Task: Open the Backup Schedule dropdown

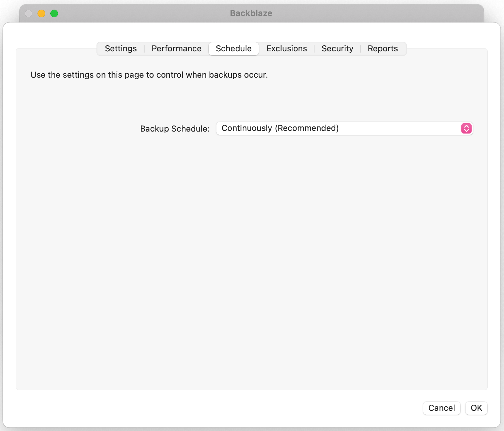Action: click(345, 128)
